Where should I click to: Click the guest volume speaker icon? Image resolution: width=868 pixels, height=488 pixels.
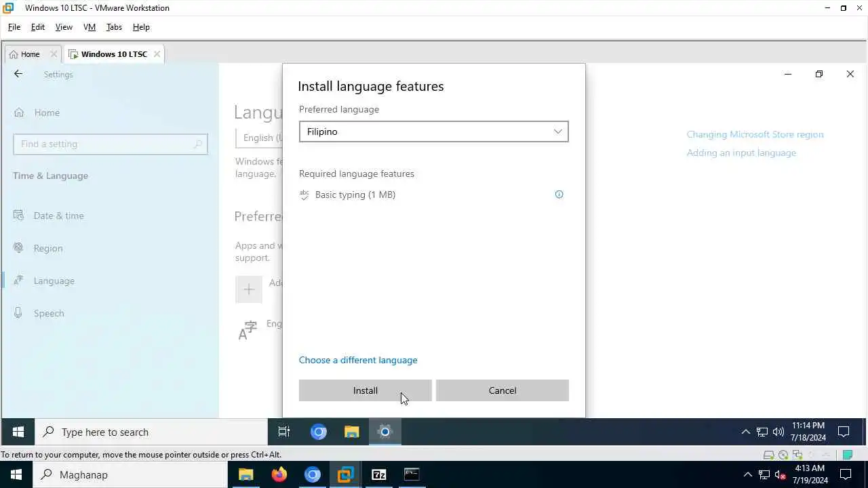pyautogui.click(x=778, y=432)
